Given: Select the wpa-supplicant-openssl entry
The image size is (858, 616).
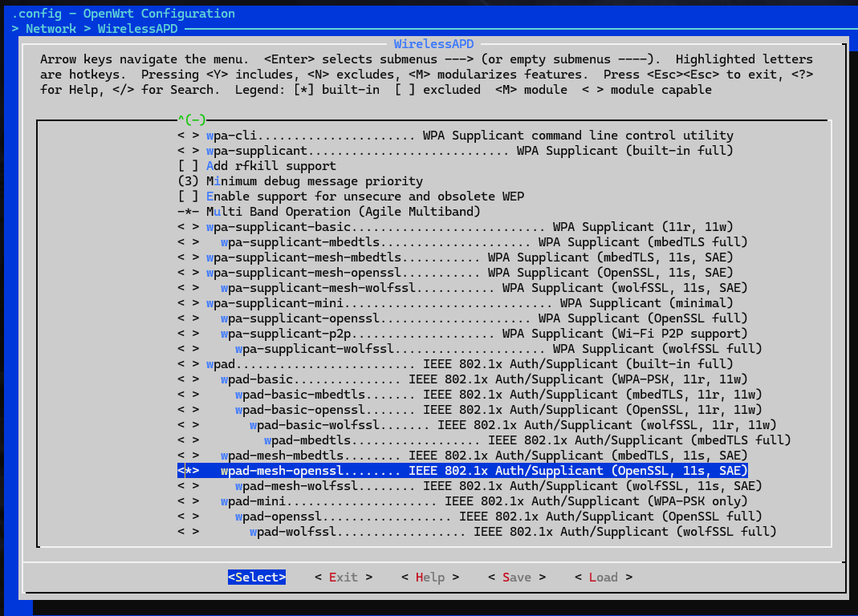Looking at the screenshot, I should coord(462,318).
